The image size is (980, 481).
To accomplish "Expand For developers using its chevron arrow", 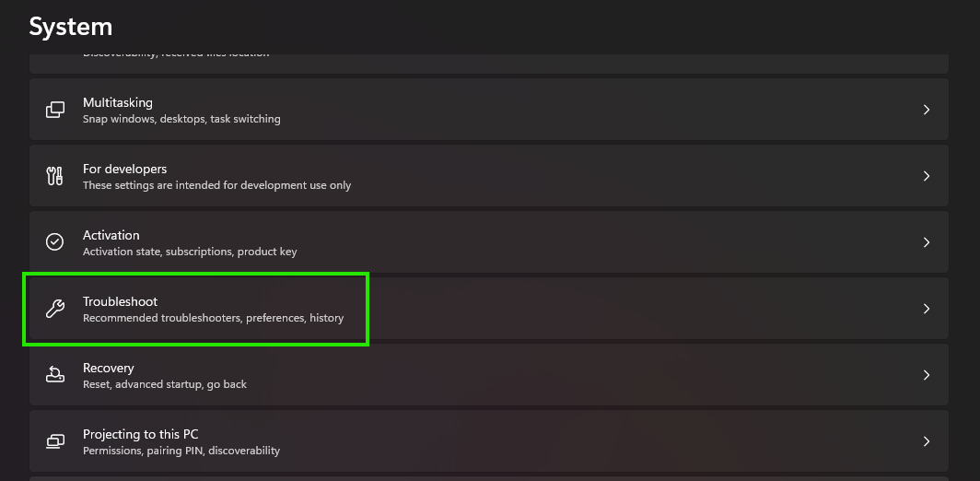I will [927, 176].
